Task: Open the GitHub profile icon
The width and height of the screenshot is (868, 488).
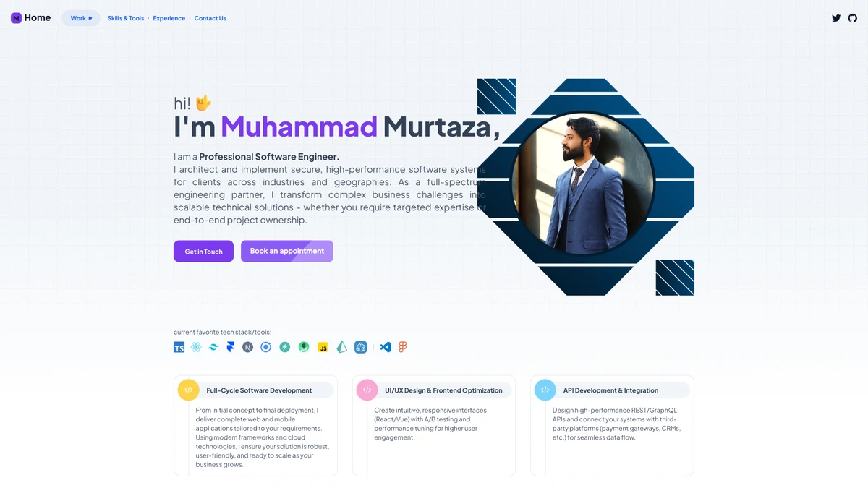Action: point(853,18)
